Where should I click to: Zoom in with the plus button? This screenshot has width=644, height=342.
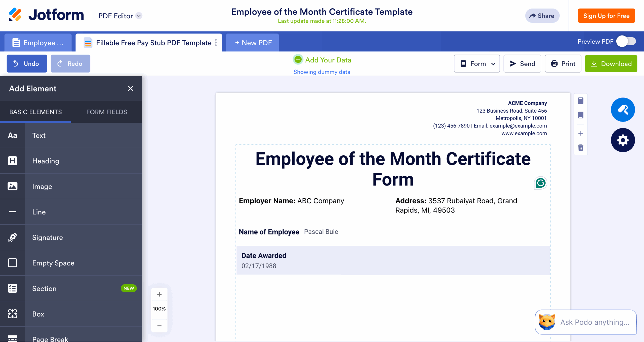pyautogui.click(x=159, y=294)
